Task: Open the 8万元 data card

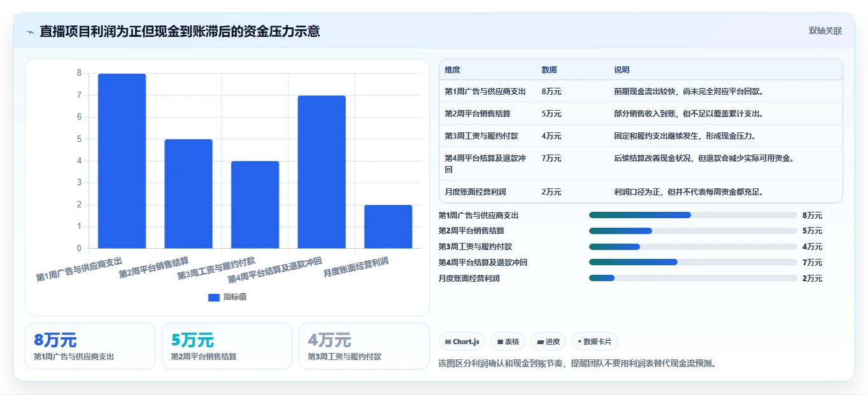Action: (90, 346)
